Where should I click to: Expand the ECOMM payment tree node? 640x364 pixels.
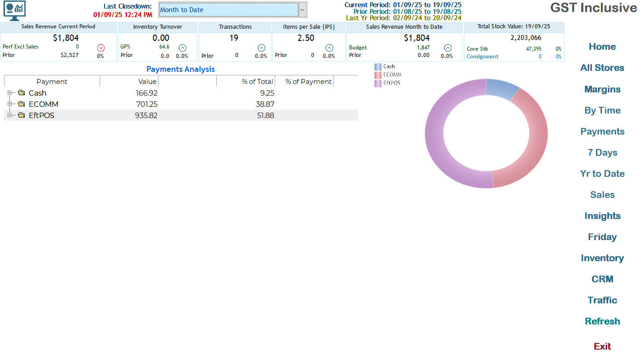tap(9, 104)
